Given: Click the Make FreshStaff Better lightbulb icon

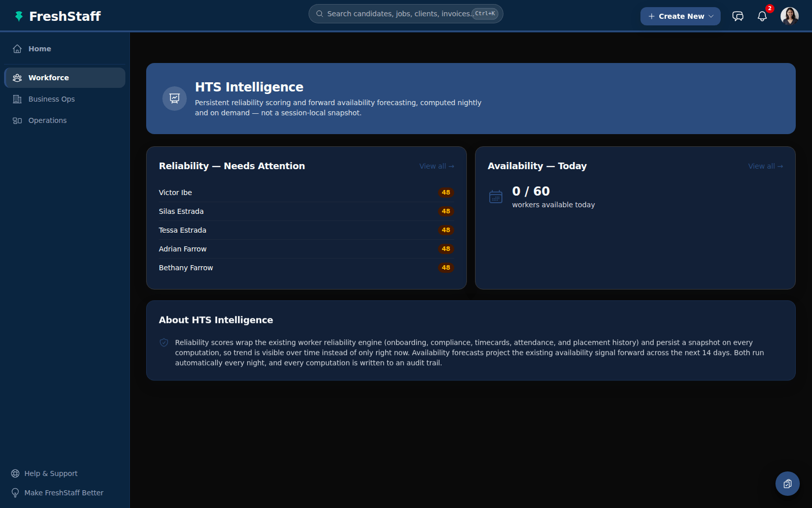Looking at the screenshot, I should point(15,493).
